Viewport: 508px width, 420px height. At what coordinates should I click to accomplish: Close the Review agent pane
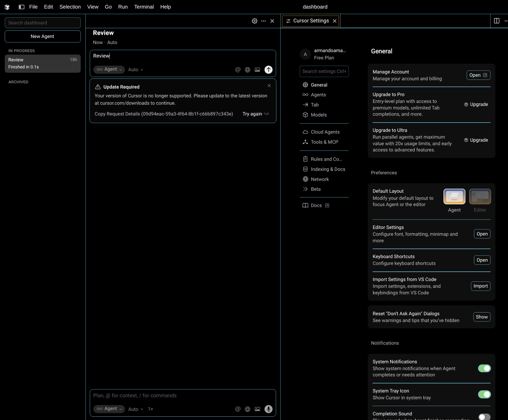pos(272,21)
